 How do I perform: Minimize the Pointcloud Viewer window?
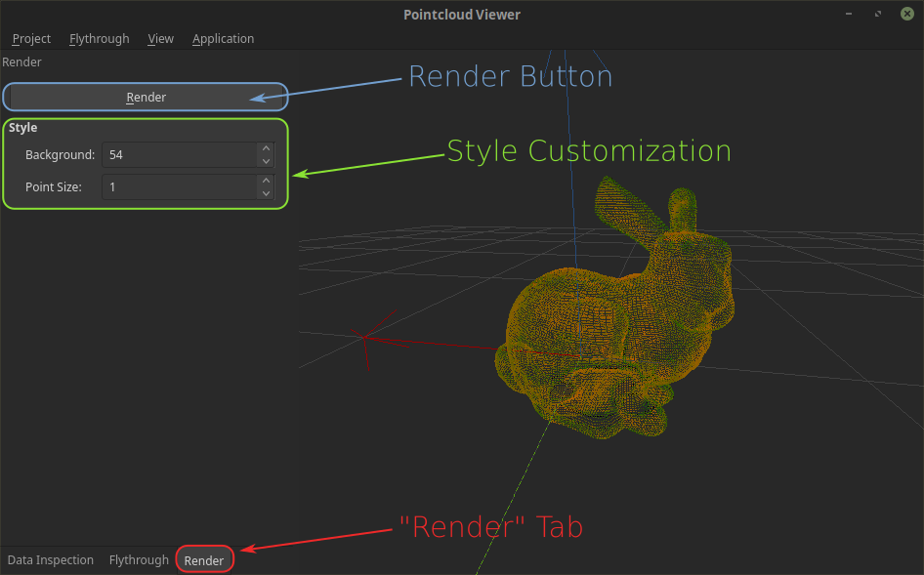coord(849,14)
